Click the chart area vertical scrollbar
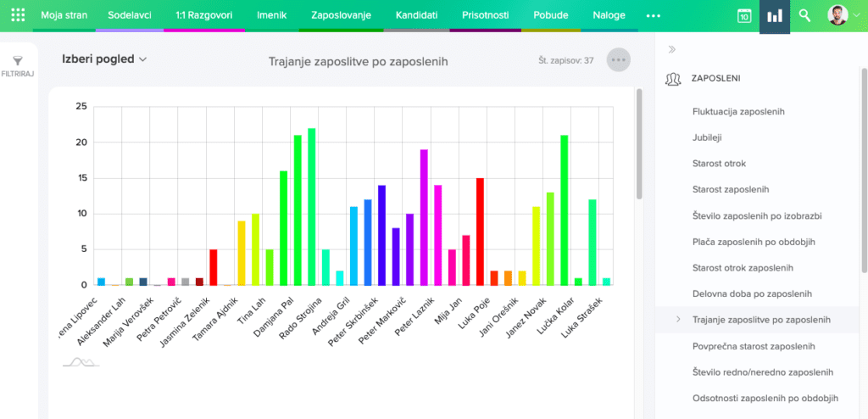Image resolution: width=868 pixels, height=419 pixels. click(639, 144)
